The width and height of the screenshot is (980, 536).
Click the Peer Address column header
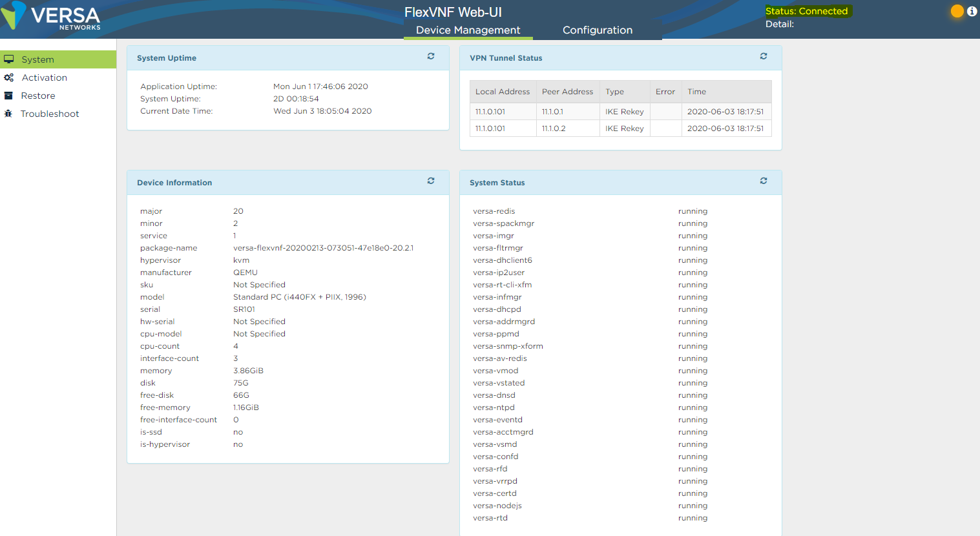tap(567, 92)
